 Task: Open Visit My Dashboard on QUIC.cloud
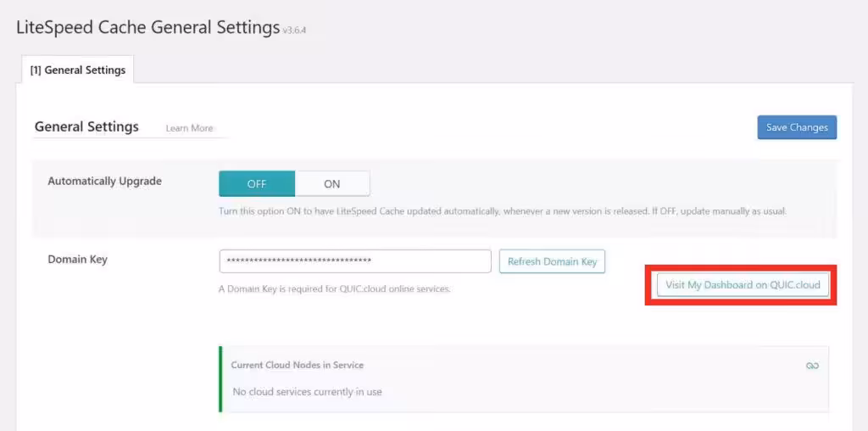(743, 285)
